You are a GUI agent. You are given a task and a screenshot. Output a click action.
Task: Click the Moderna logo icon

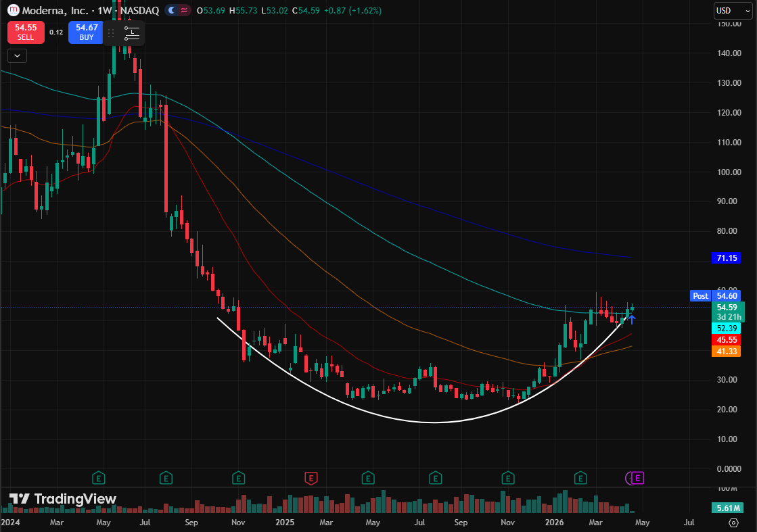click(13, 10)
